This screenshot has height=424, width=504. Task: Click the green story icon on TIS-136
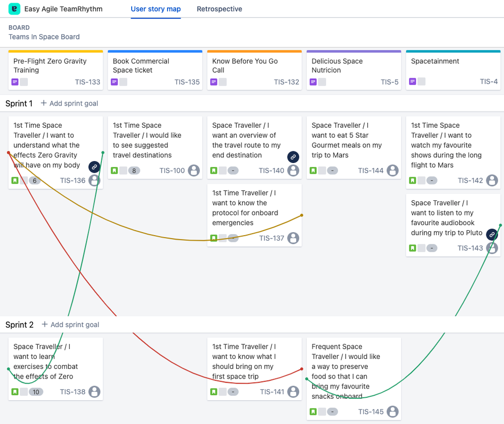point(16,180)
